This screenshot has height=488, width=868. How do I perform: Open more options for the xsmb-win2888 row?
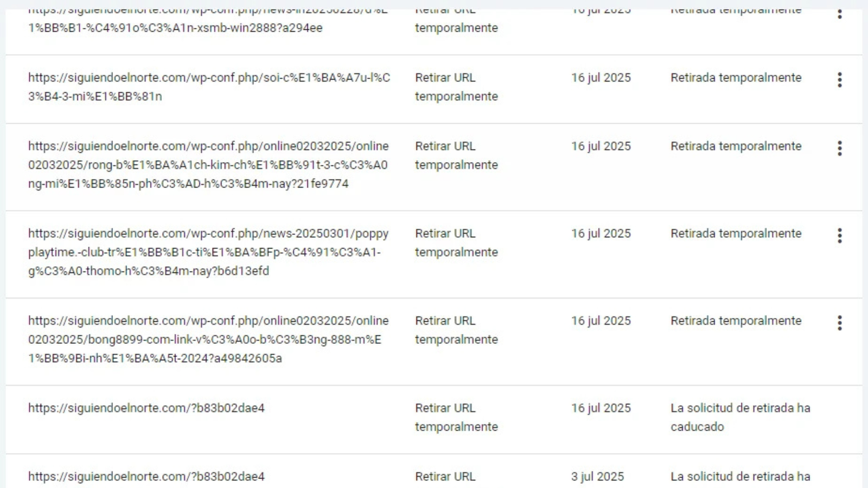[839, 14]
